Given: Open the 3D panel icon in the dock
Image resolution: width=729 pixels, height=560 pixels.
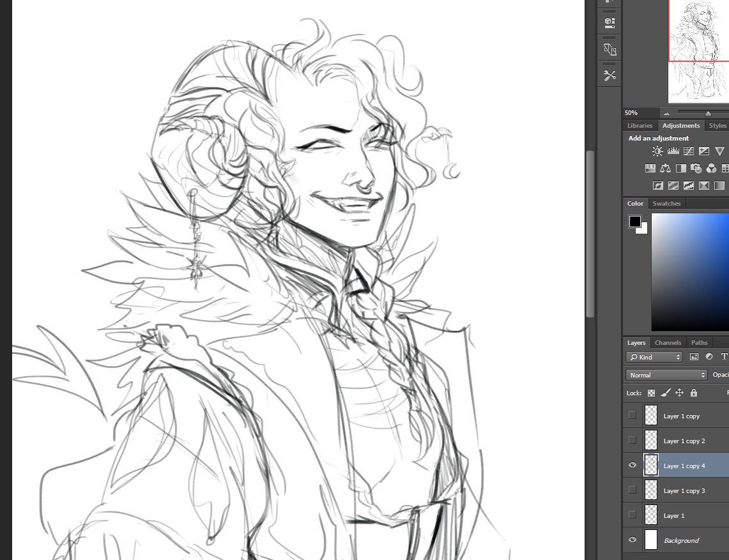Looking at the screenshot, I should coord(610,22).
